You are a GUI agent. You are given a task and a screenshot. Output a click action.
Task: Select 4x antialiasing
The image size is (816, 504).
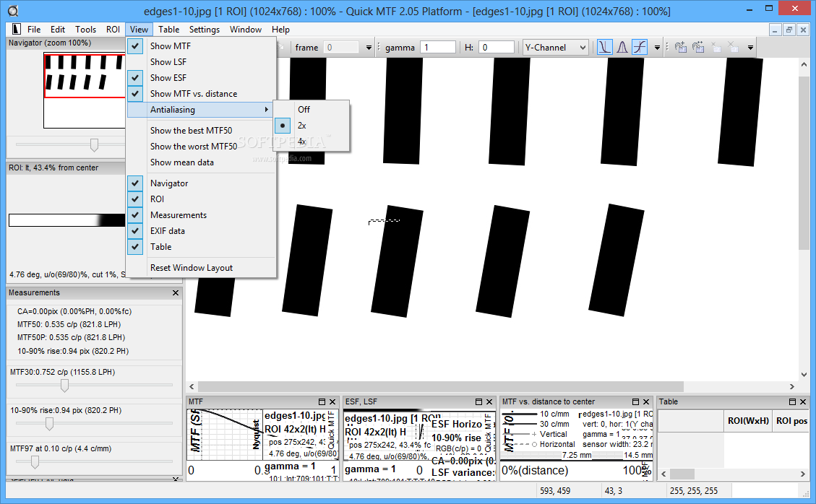[312, 142]
